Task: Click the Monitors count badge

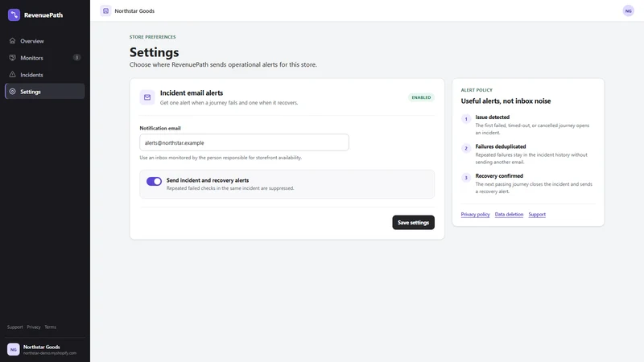Action: point(76,57)
